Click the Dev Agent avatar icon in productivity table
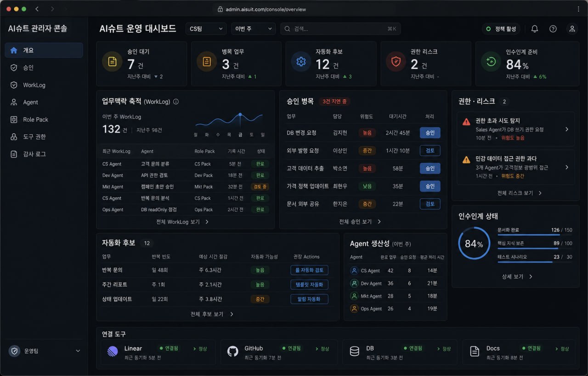 354,283
